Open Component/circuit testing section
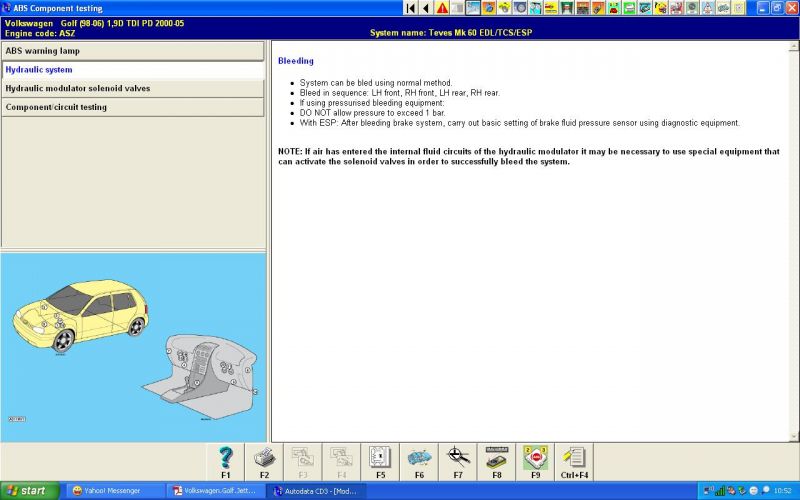Screen dimensions: 800x500 [x=133, y=107]
